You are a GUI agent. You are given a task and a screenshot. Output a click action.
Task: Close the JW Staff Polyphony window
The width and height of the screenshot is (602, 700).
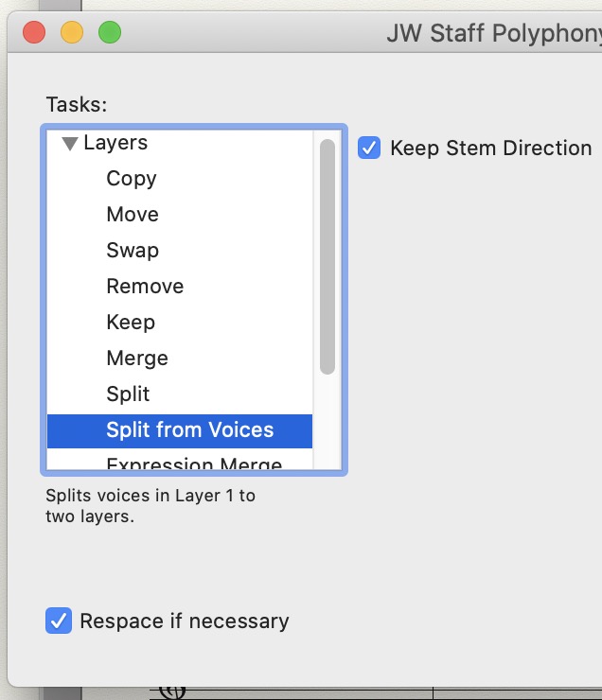click(x=34, y=34)
